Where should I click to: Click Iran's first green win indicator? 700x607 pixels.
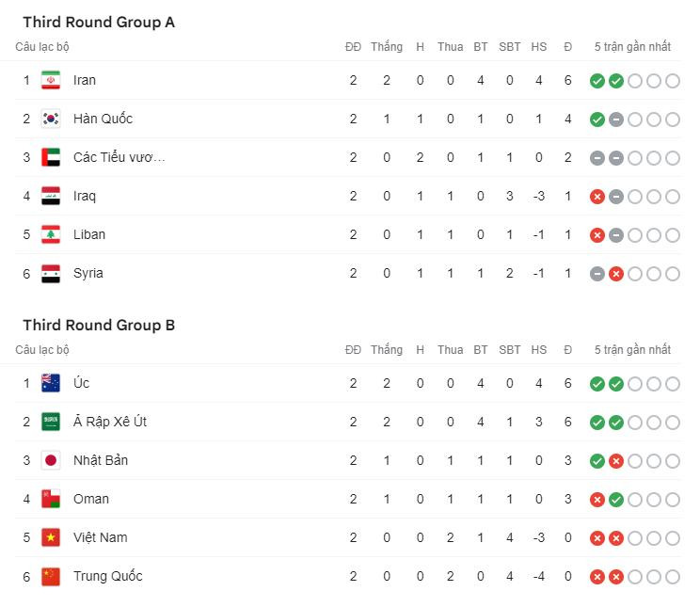pyautogui.click(x=597, y=81)
